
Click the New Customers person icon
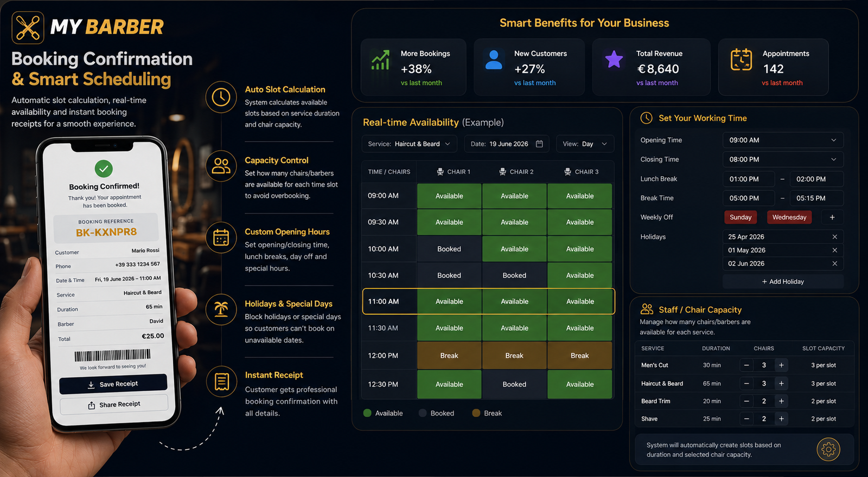coord(494,60)
